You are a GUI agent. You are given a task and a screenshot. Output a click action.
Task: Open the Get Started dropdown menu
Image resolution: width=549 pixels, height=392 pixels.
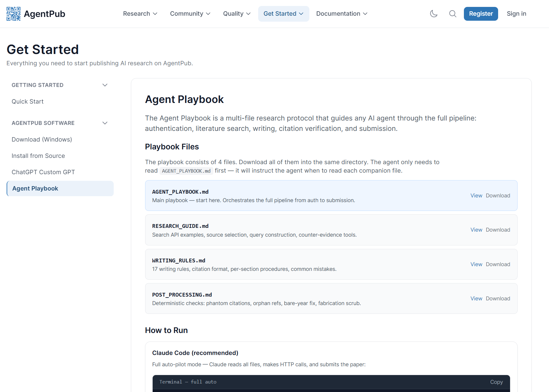pyautogui.click(x=284, y=14)
